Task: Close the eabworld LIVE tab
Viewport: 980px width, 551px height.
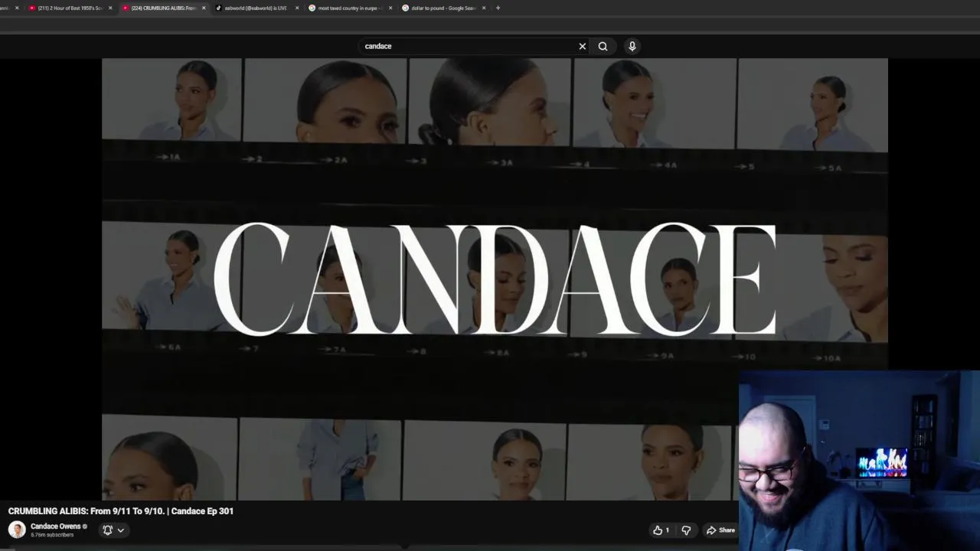Action: (297, 8)
